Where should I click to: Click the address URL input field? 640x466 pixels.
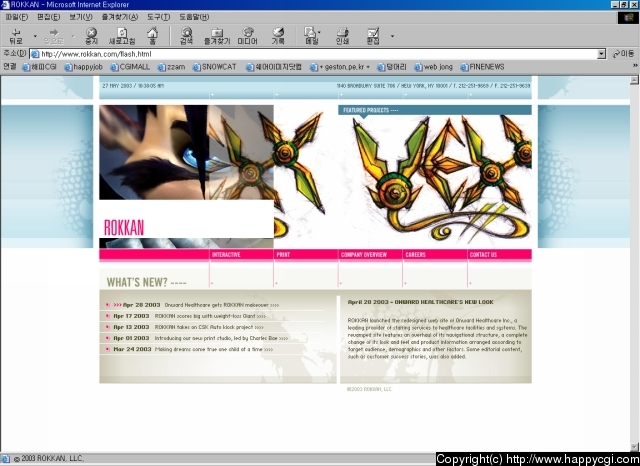(x=318, y=54)
